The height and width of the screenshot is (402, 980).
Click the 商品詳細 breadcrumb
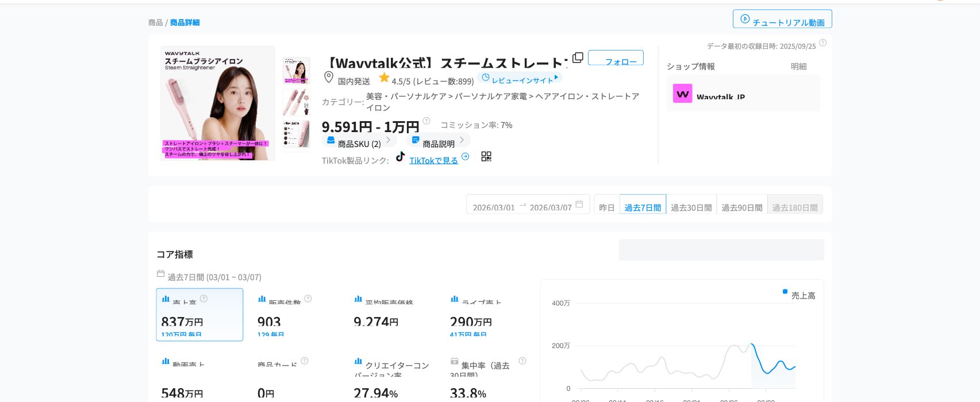pyautogui.click(x=185, y=22)
